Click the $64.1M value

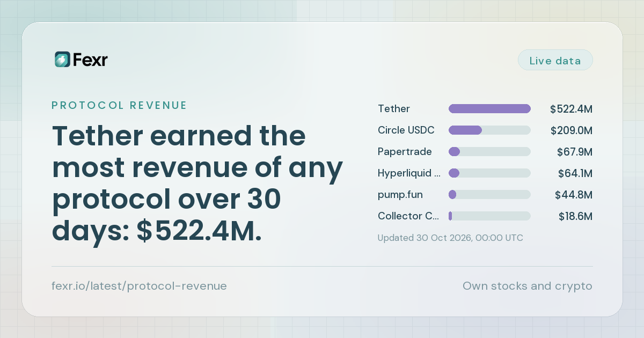pos(575,173)
